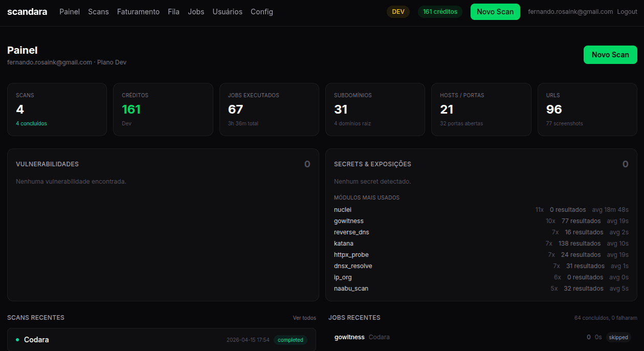Select the Codara scan under Scans Recentes
This screenshot has height=351, width=644.
click(36, 339)
